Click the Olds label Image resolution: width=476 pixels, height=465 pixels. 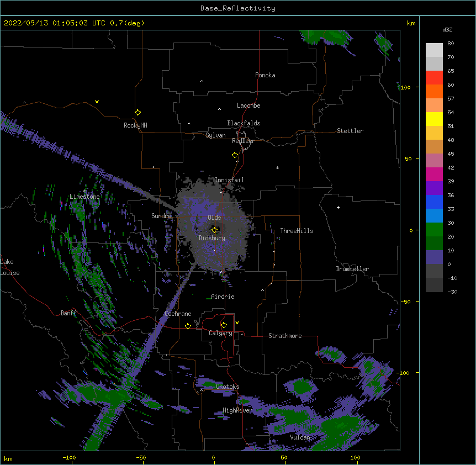(214, 218)
